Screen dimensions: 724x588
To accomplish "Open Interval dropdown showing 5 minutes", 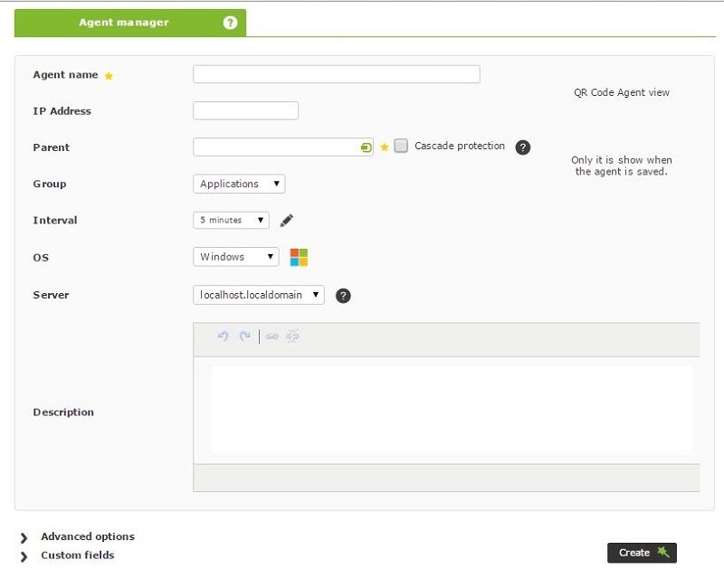I will (232, 220).
